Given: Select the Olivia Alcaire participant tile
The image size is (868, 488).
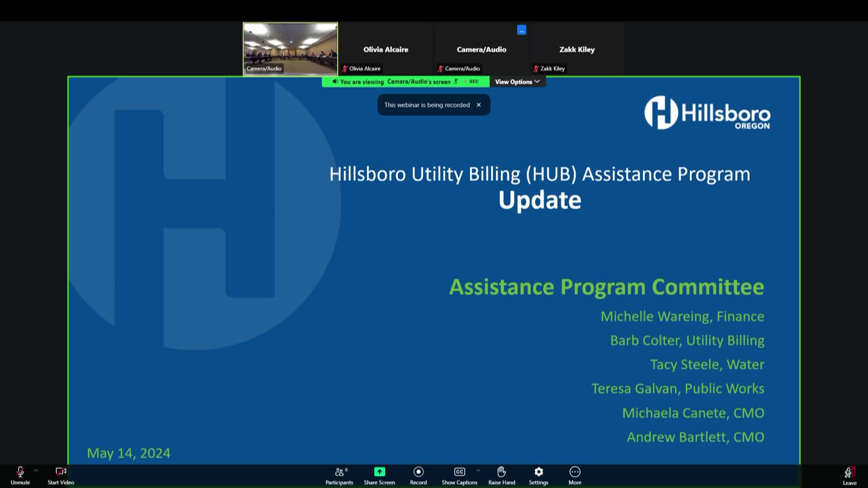Looking at the screenshot, I should [x=386, y=49].
